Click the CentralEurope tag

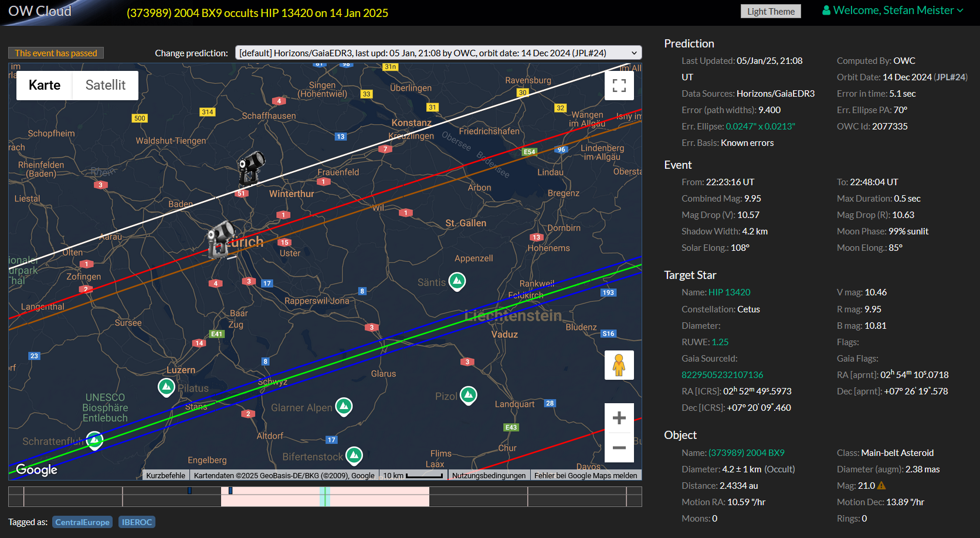(82, 522)
